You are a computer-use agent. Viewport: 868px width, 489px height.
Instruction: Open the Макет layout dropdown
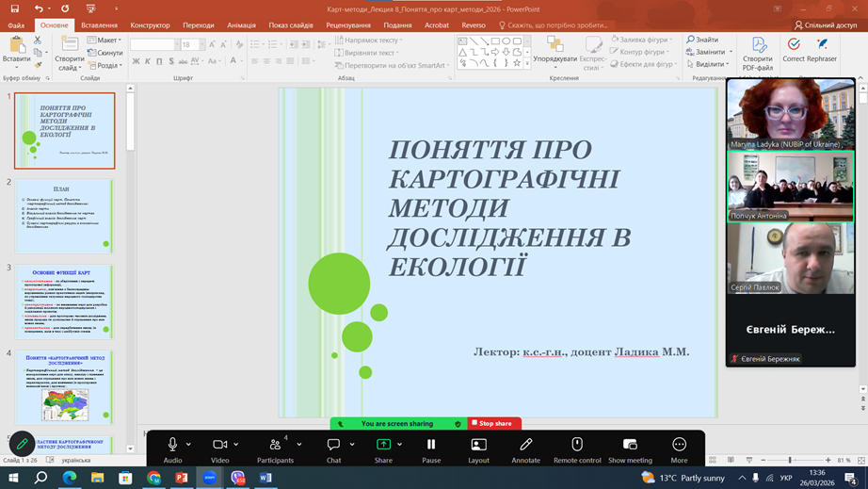107,41
